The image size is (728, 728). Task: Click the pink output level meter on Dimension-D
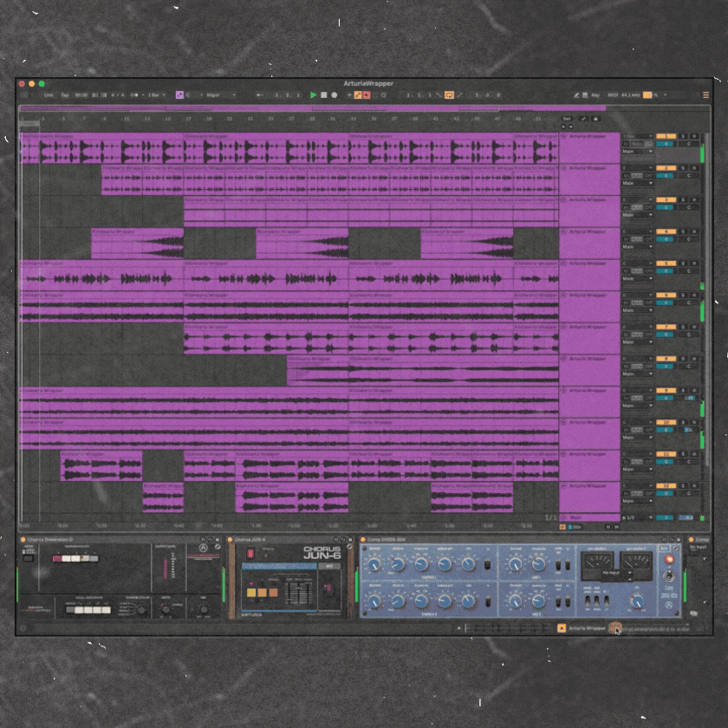[165, 569]
